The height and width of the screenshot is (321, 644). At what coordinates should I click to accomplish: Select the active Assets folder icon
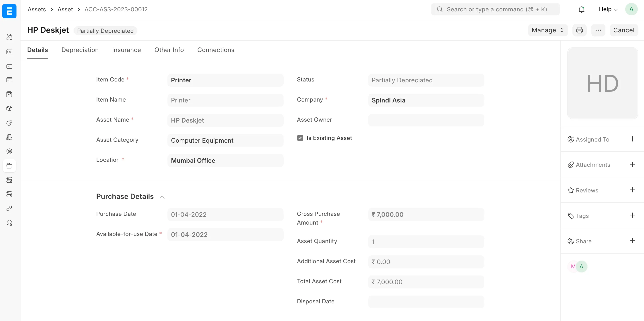[x=9, y=166]
